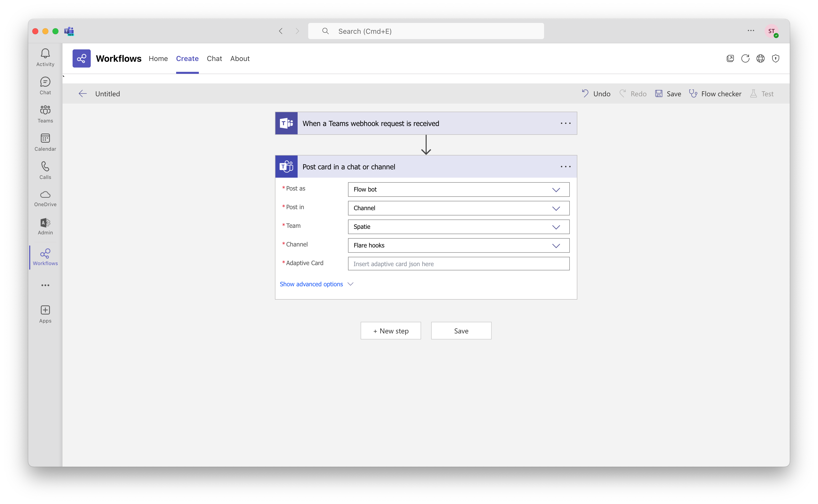
Task: Open webhook trigger card options menu
Action: click(x=565, y=123)
